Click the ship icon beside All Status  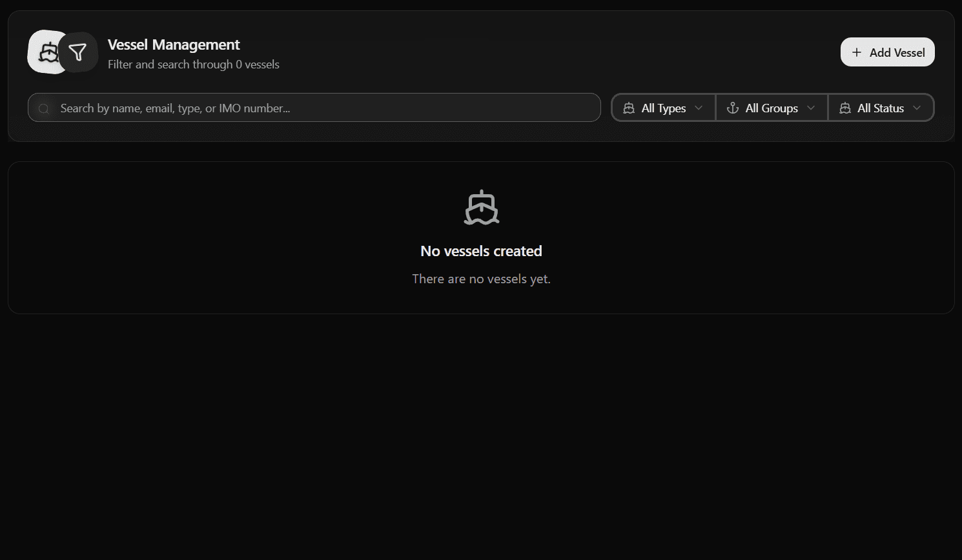845,108
